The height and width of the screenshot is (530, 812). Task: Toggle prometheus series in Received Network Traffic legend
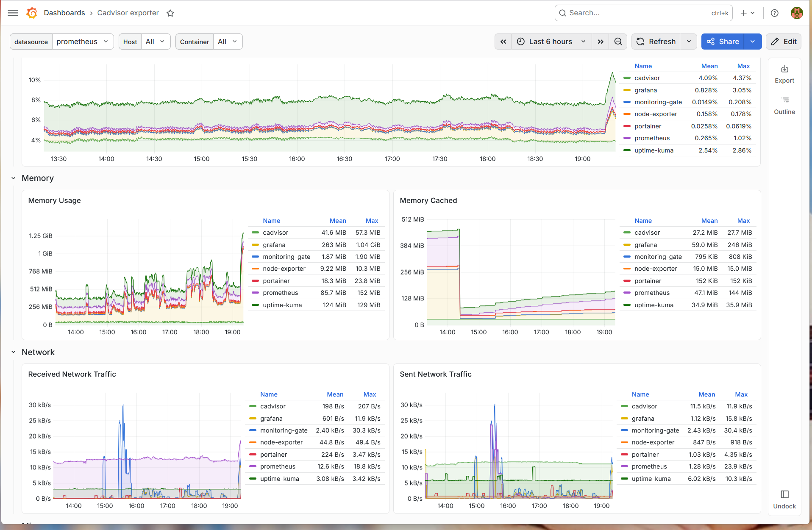(x=278, y=466)
